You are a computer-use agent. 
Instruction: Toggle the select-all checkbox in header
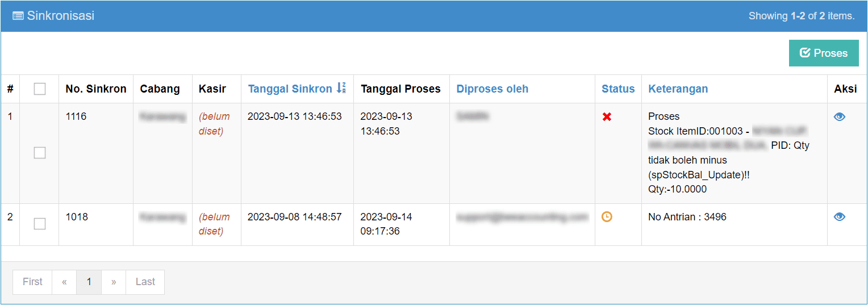tap(40, 89)
